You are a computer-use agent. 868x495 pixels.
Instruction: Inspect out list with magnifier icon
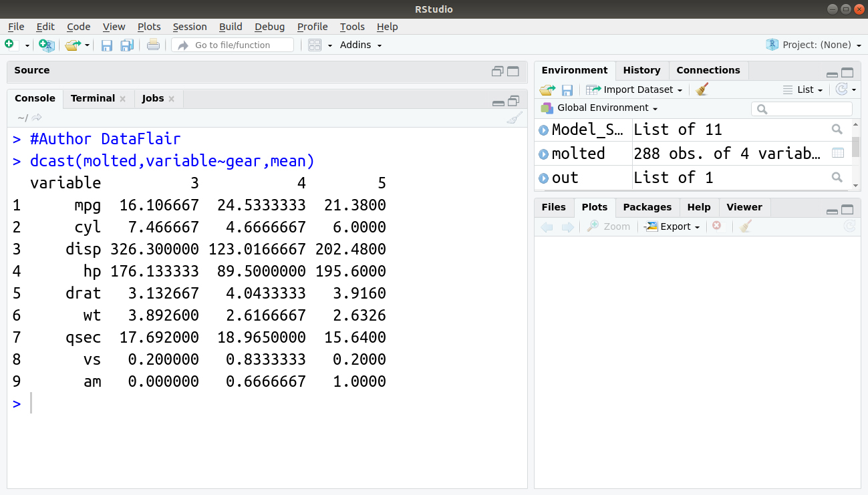(x=837, y=177)
